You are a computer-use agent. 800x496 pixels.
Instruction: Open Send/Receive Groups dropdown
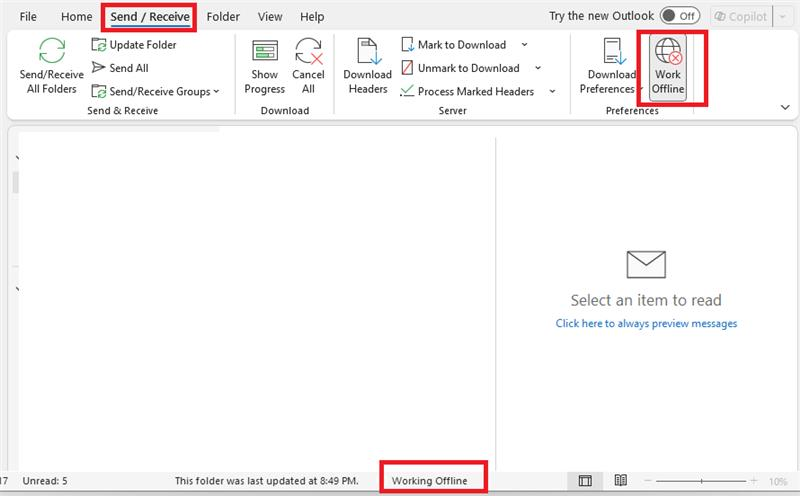155,91
